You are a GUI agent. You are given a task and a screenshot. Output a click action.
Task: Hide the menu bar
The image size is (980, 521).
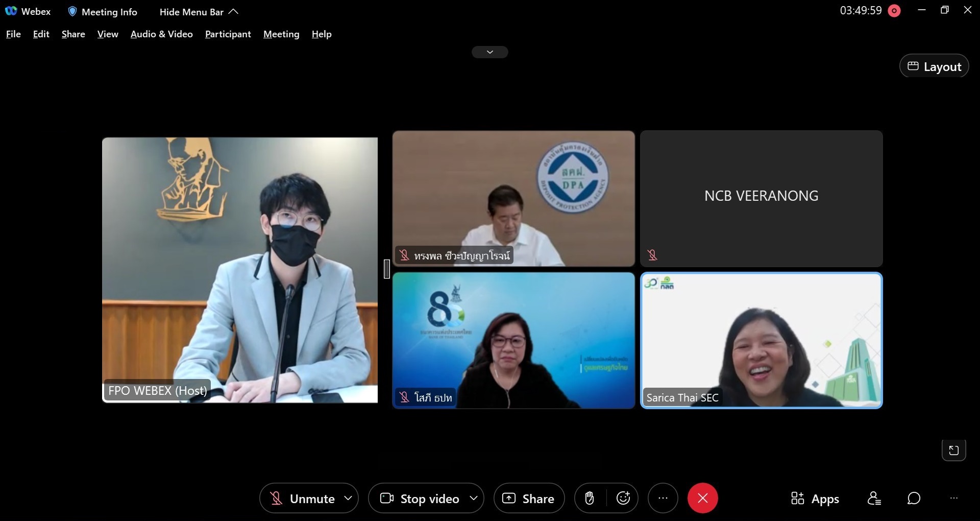click(x=199, y=12)
